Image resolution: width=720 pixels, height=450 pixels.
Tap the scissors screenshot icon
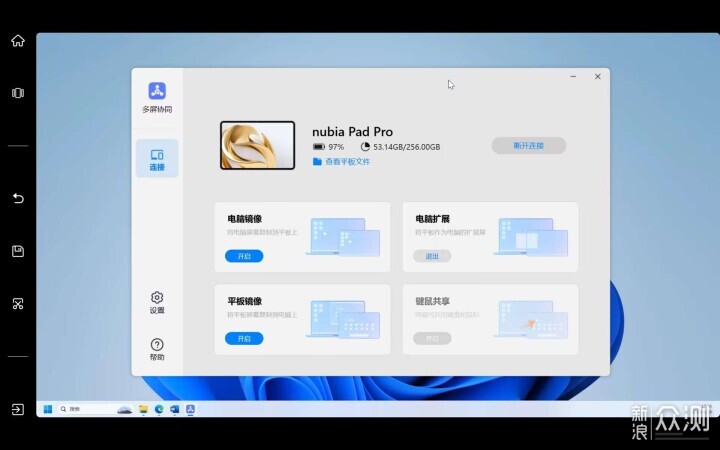(18, 304)
